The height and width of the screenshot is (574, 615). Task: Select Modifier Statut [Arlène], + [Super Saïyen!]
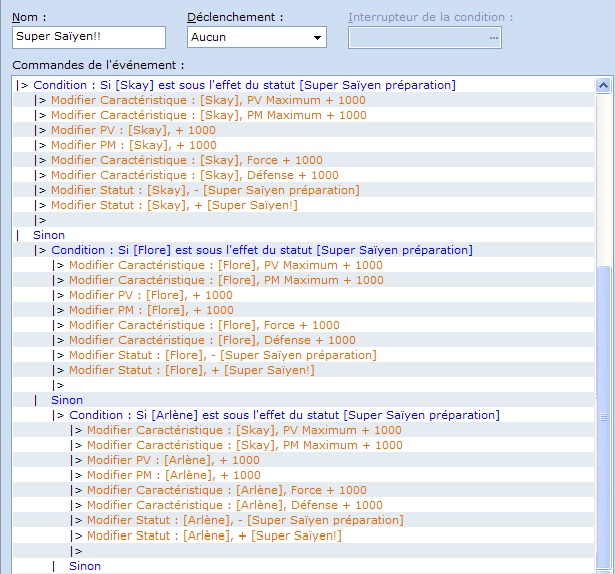304,536
